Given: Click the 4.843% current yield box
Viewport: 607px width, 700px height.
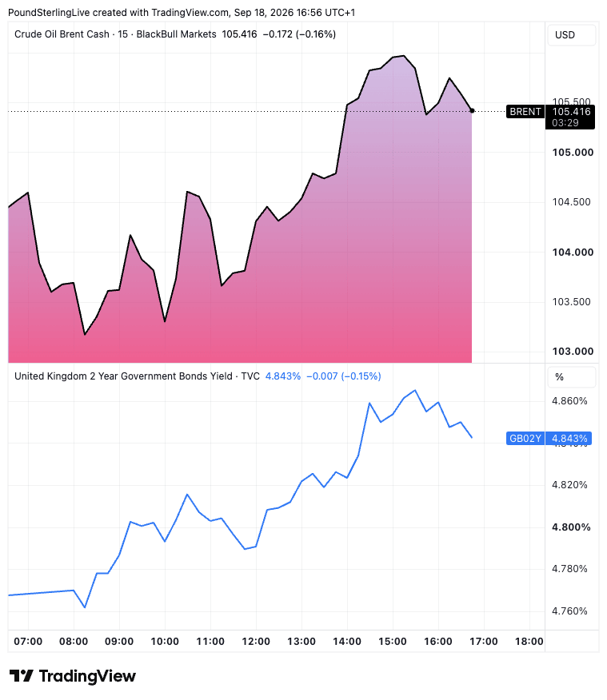Looking at the screenshot, I should tap(569, 439).
